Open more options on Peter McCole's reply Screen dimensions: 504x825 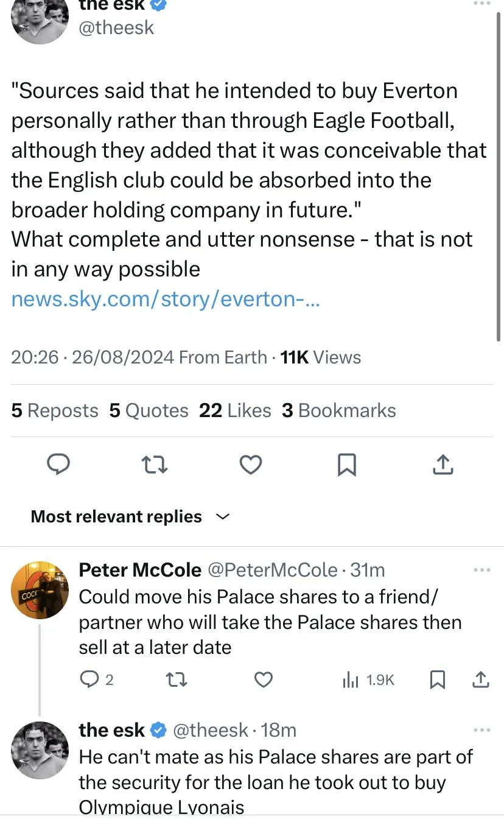tap(481, 570)
